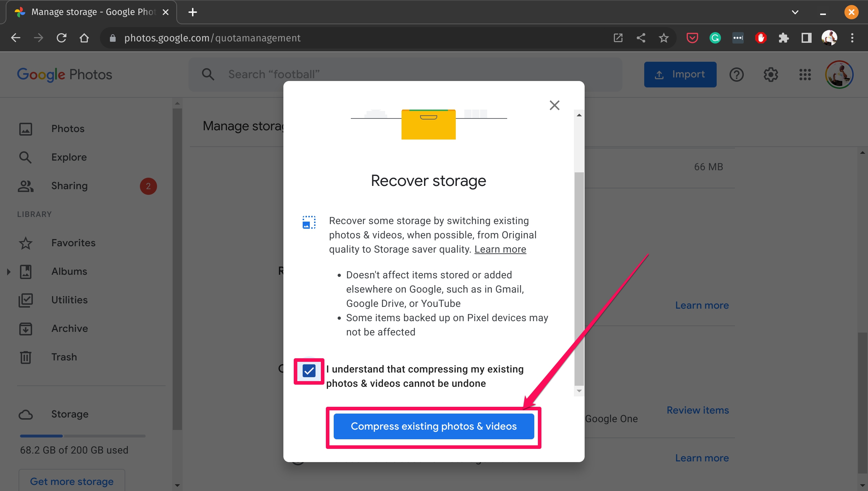The height and width of the screenshot is (491, 868).
Task: Focus the Search "football" field
Action: click(405, 75)
